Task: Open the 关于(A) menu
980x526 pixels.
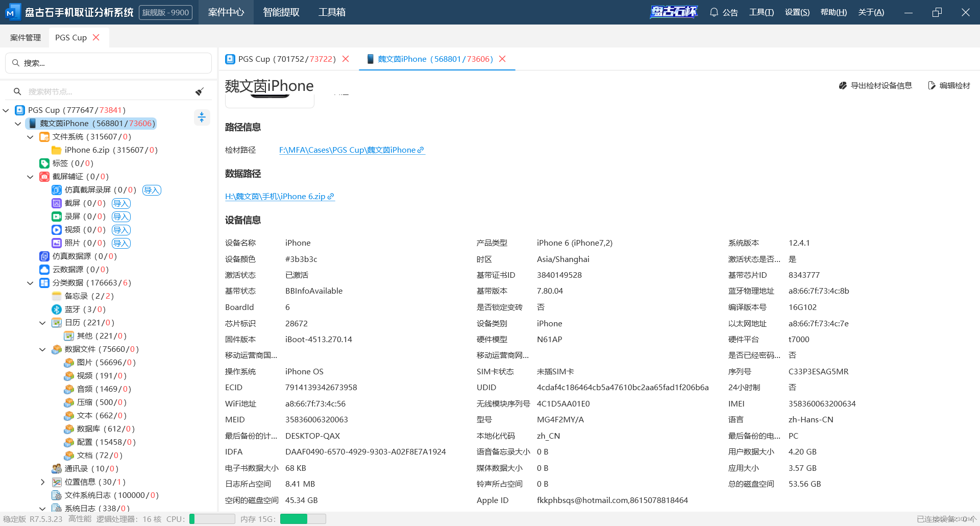Action: pos(871,12)
